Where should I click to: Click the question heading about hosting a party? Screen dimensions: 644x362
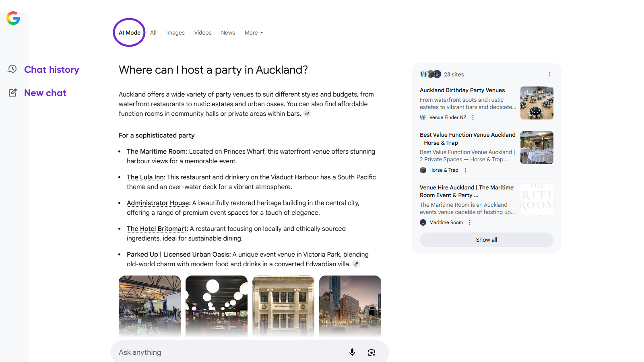(213, 70)
